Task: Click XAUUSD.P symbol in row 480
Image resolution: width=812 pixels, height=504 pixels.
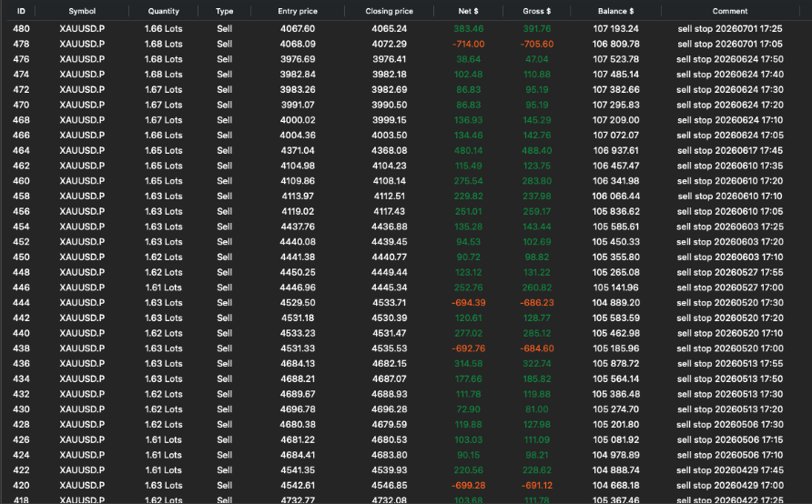Action: (x=82, y=29)
